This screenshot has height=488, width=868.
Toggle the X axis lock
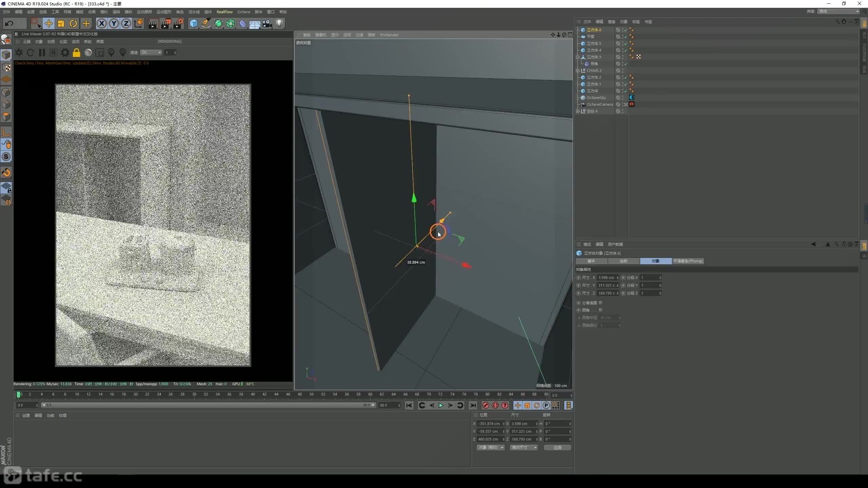[x=102, y=23]
